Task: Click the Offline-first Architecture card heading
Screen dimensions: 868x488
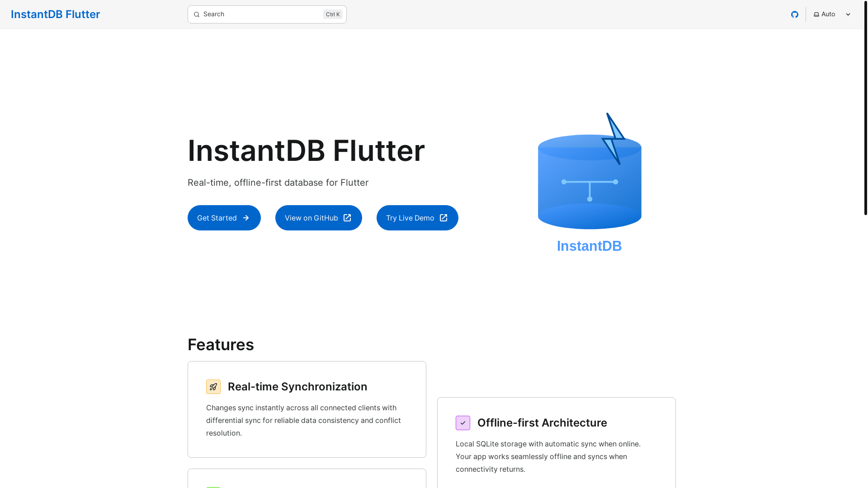Action: (x=542, y=423)
